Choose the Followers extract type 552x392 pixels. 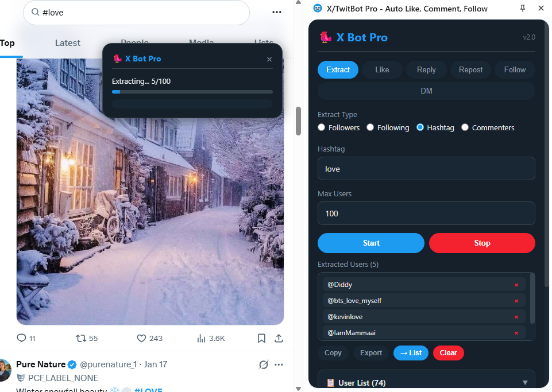tap(322, 127)
